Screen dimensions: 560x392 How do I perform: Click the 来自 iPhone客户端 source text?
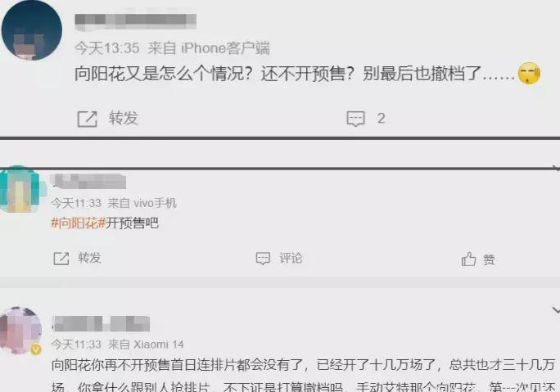coord(209,48)
